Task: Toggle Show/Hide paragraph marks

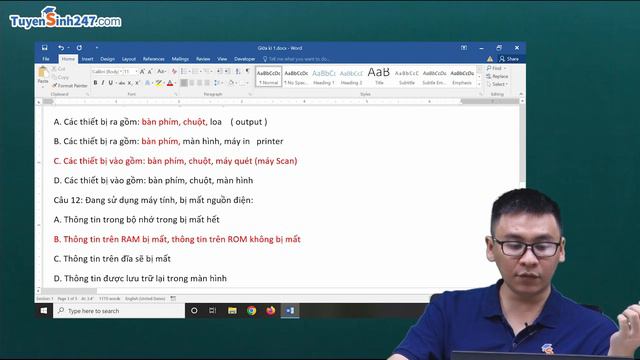Action: [247, 71]
